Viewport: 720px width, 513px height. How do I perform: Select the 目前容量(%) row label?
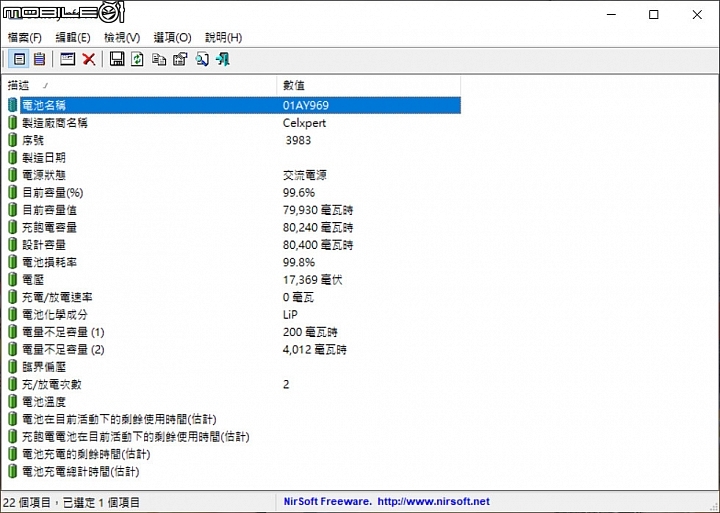click(x=53, y=192)
